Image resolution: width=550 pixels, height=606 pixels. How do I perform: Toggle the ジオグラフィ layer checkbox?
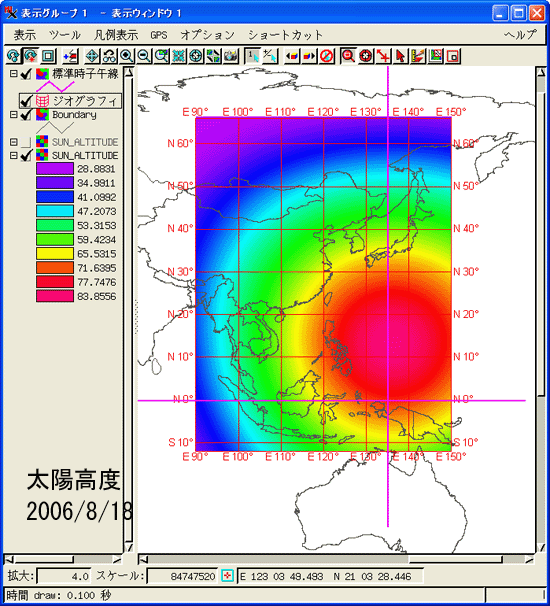pyautogui.click(x=26, y=101)
